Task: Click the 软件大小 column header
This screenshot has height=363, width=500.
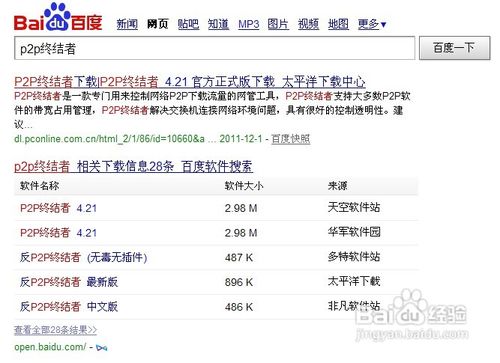Action: tap(244, 186)
